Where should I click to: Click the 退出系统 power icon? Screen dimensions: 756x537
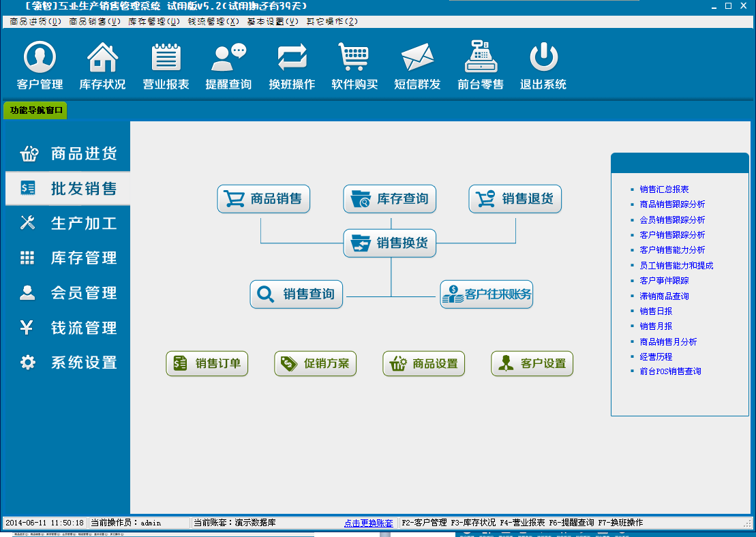(543, 57)
